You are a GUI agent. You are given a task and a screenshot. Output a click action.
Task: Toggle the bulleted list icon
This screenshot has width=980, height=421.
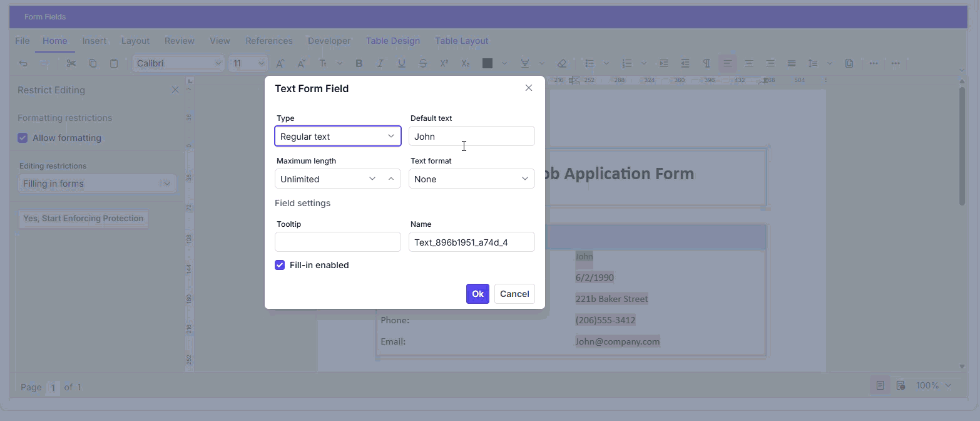pyautogui.click(x=589, y=63)
